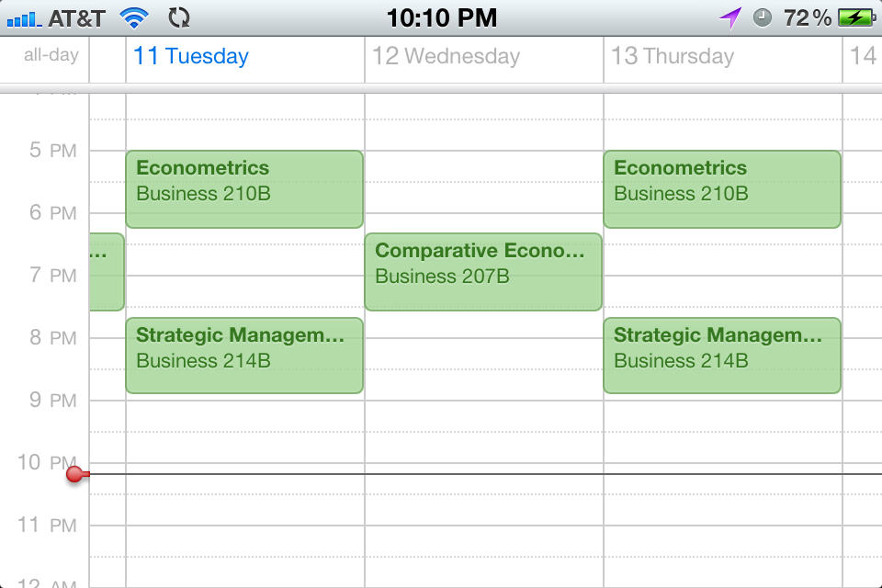Select the 11 Tuesday day header
This screenshot has width=882, height=588.
click(x=191, y=56)
